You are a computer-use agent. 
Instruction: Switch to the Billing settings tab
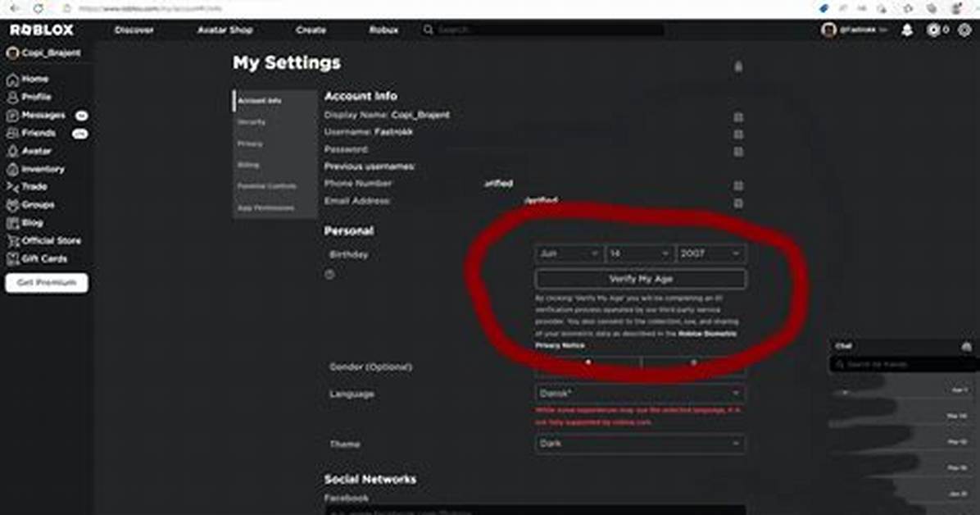click(275, 165)
